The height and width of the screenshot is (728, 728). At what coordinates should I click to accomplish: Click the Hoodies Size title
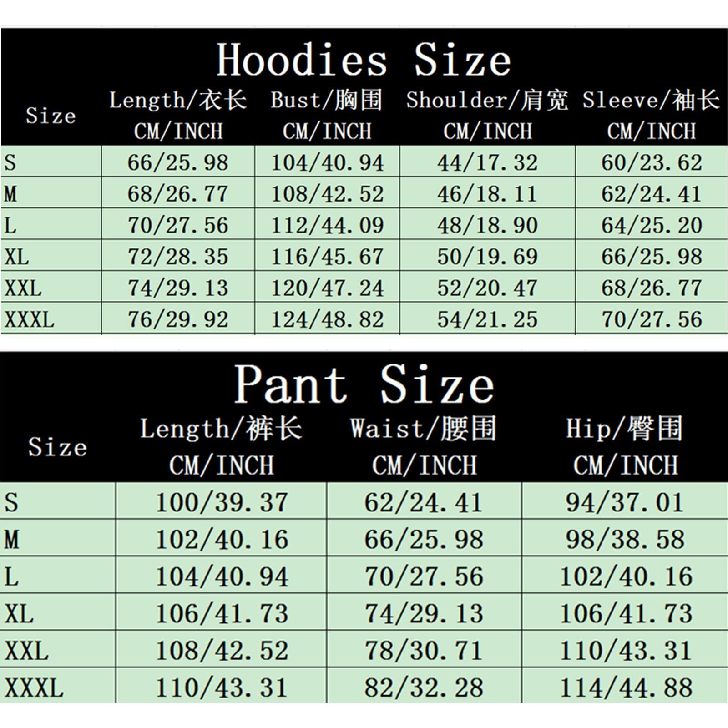click(364, 61)
